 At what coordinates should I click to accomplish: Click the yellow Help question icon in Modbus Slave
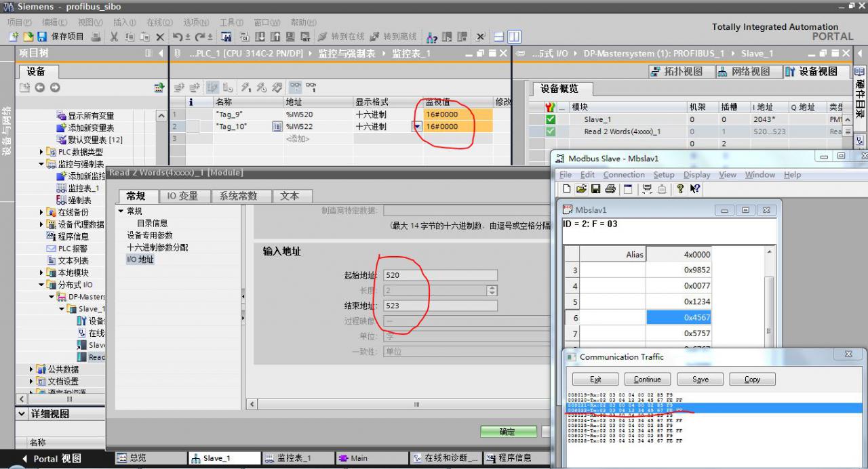[680, 189]
